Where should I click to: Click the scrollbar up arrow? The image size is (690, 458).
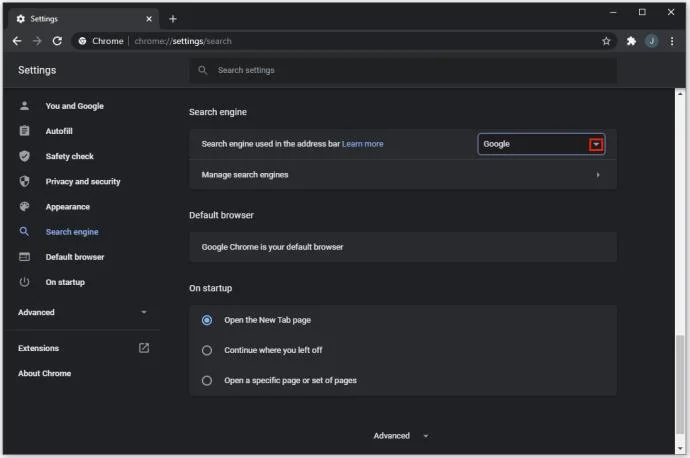click(680, 94)
